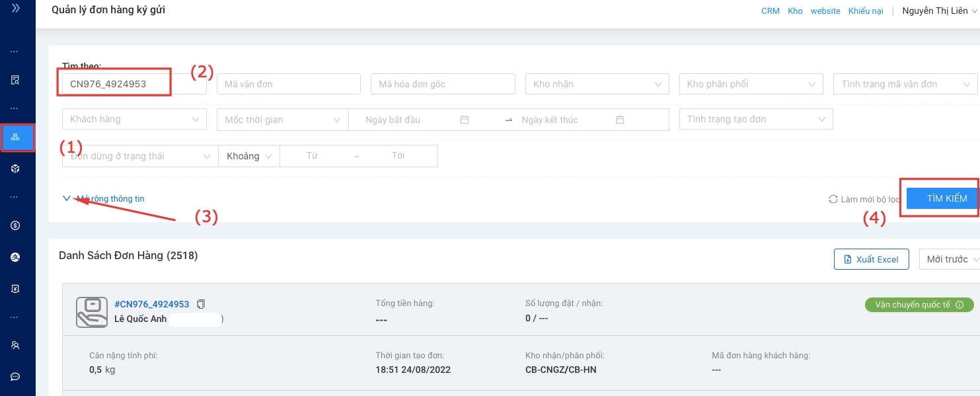Open the Kho phân phối dropdown
The image size is (980, 396).
pyautogui.click(x=751, y=84)
